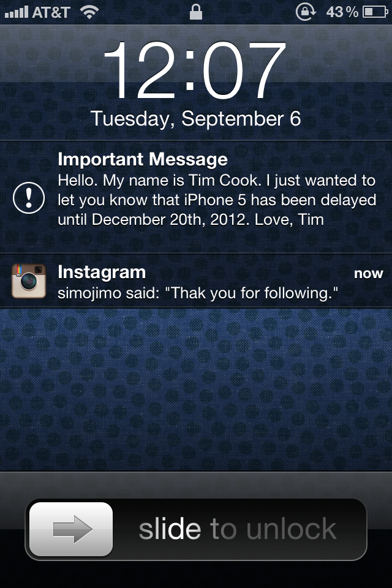Tap the cellular signal bars icon

pos(17,12)
